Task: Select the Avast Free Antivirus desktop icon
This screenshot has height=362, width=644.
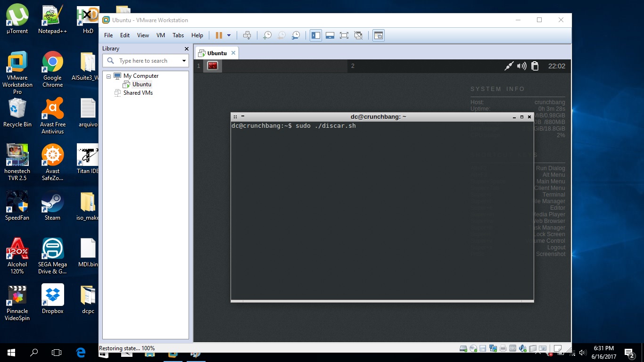Action: click(x=53, y=116)
